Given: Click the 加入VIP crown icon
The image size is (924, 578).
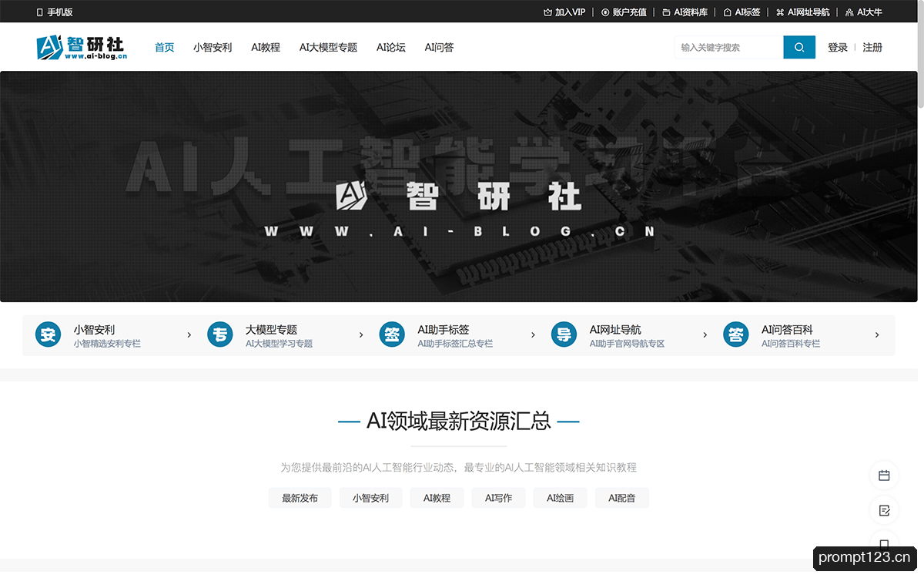Looking at the screenshot, I should pyautogui.click(x=547, y=12).
